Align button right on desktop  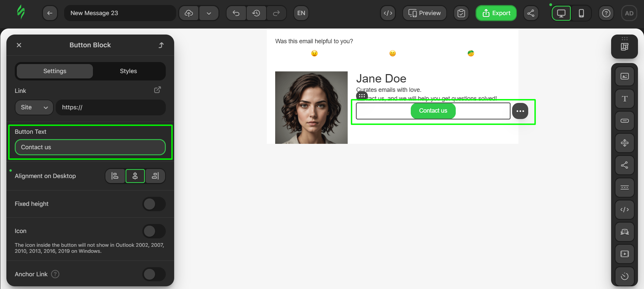coord(155,176)
